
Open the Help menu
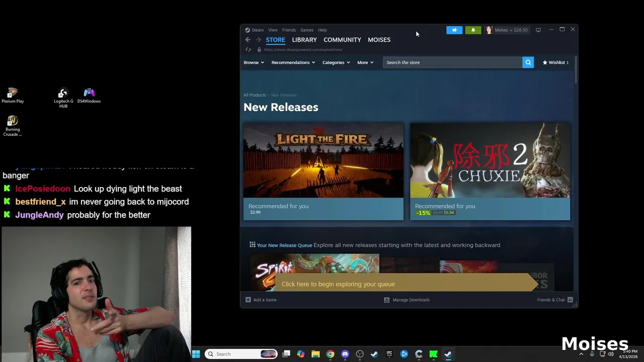coord(323,30)
